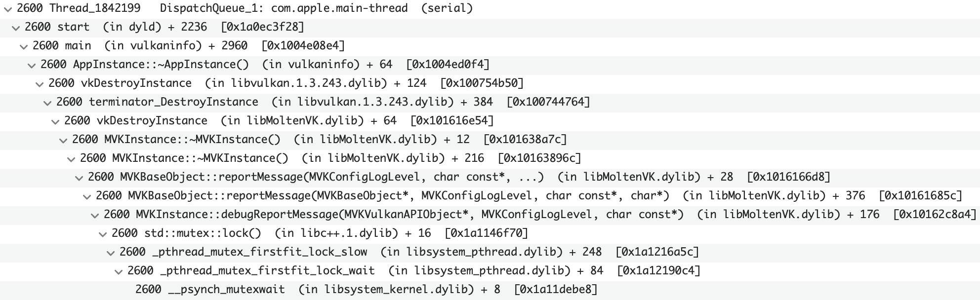The image size is (980, 300).
Task: Collapse vkDestroyInstance in libvulkan.1.3.243.dylib
Action: (x=39, y=83)
